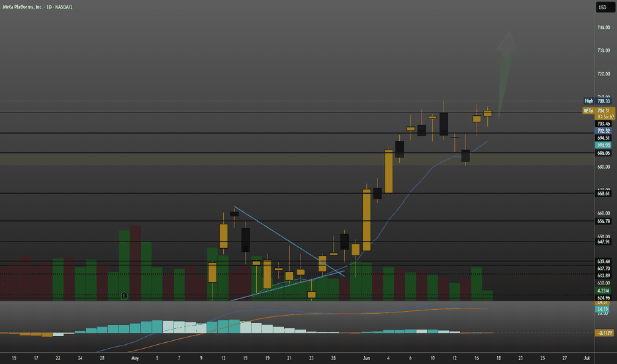Click the 24.19 MACD value label
Screen dimensions: 617x364
click(603, 309)
